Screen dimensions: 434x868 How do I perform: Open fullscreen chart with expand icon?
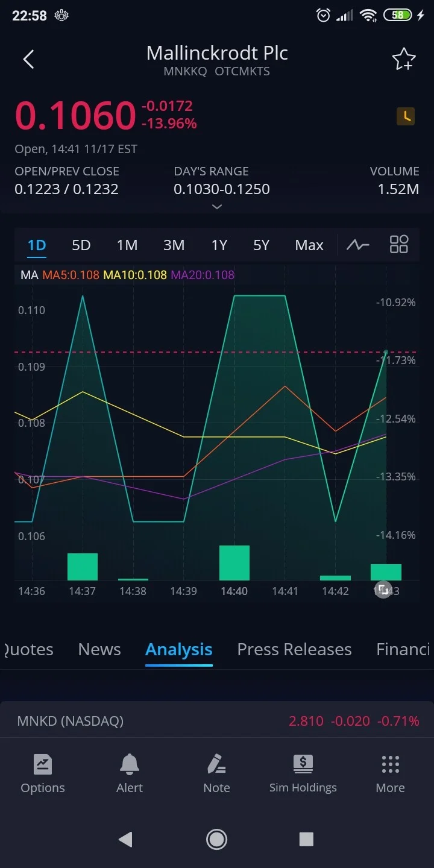coord(383,590)
